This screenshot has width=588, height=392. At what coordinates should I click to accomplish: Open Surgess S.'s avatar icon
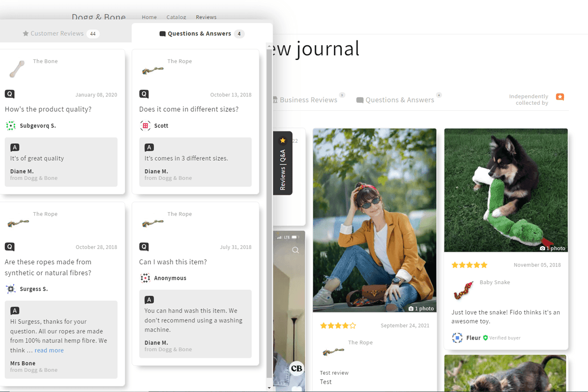tap(11, 289)
